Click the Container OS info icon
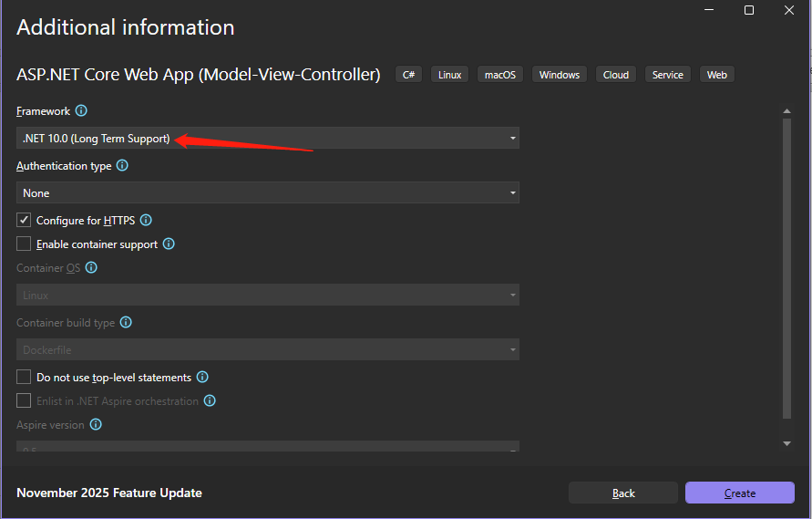The width and height of the screenshot is (812, 519). pos(91,268)
